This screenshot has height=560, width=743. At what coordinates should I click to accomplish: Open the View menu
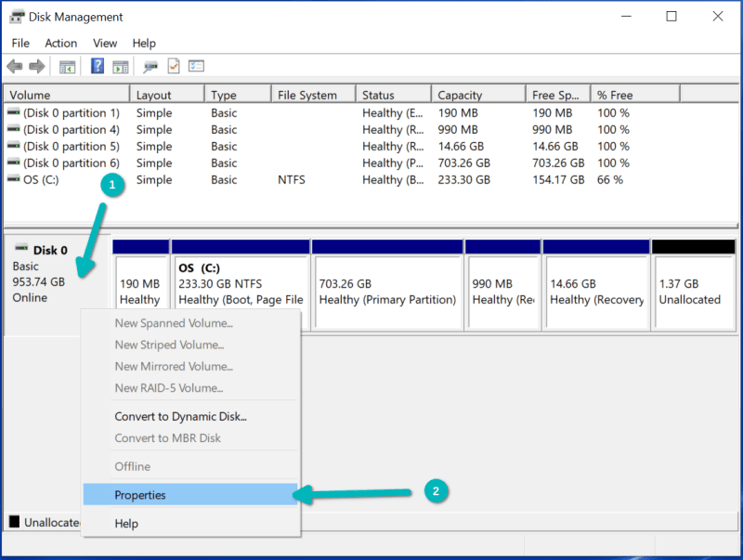105,43
